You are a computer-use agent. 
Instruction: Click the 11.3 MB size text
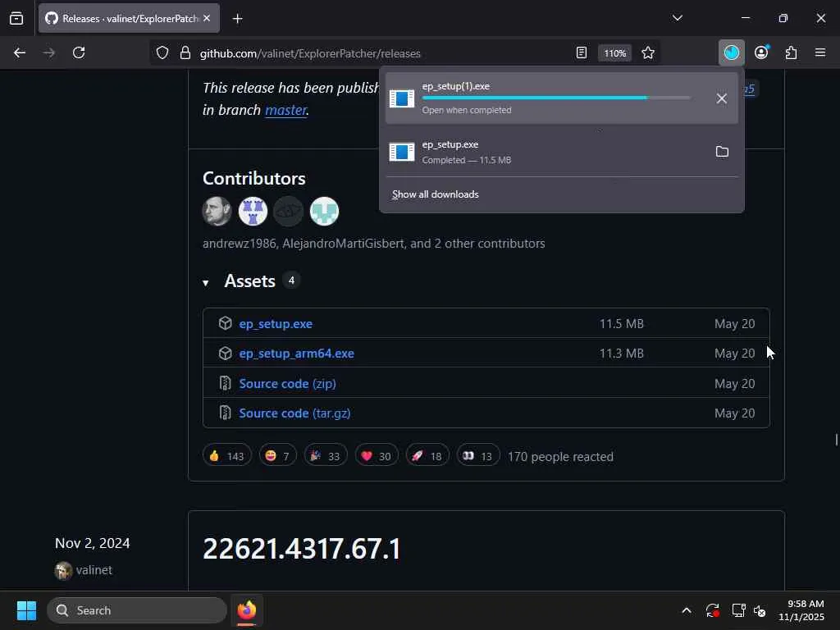click(x=622, y=353)
